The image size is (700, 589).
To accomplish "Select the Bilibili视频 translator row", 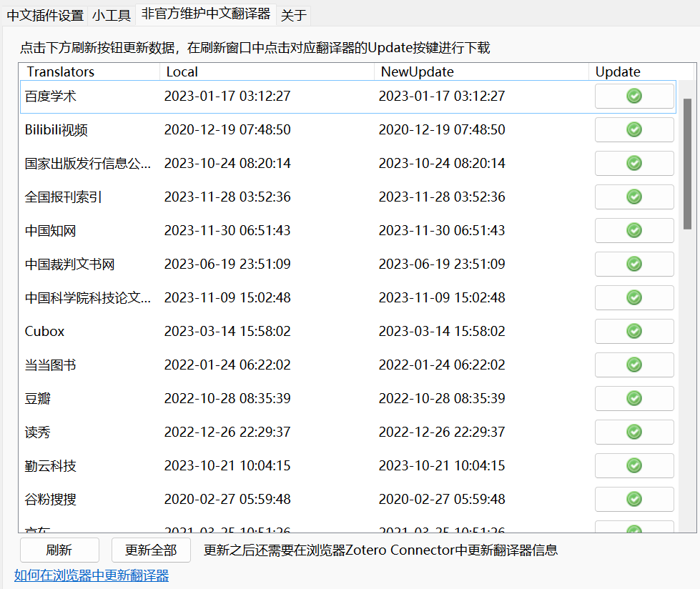I will click(348, 130).
